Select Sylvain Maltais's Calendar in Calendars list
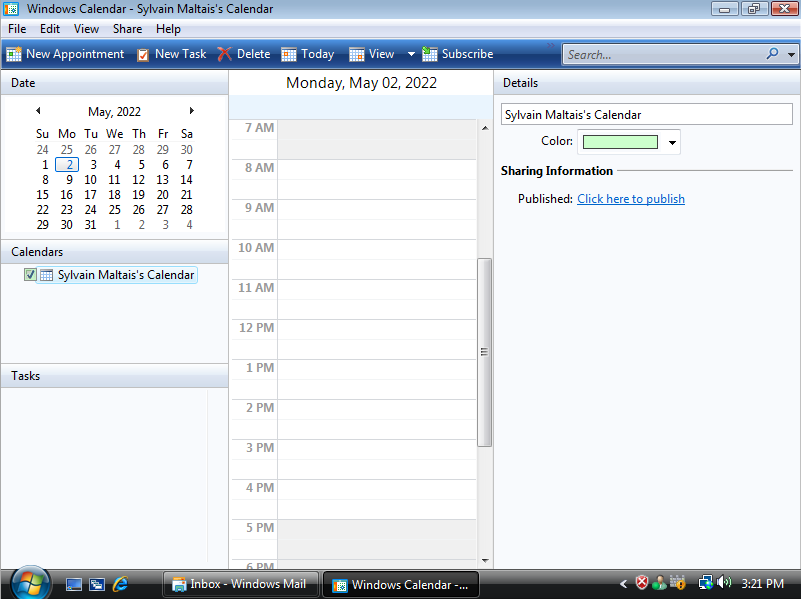This screenshot has height=599, width=801. (126, 275)
